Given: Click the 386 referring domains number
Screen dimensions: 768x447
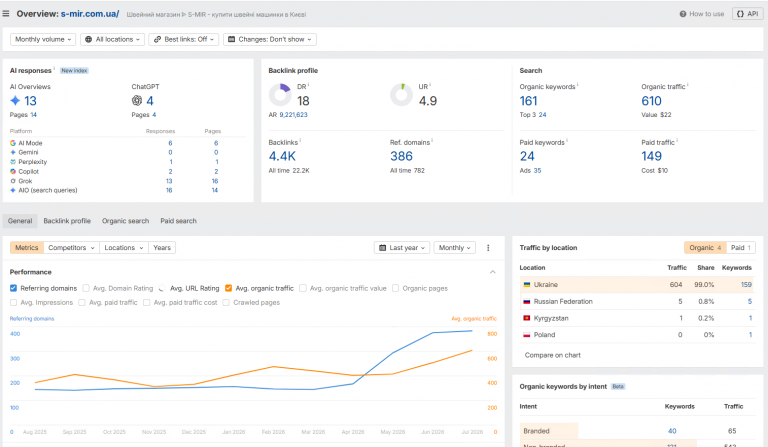Looking at the screenshot, I should pos(401,156).
